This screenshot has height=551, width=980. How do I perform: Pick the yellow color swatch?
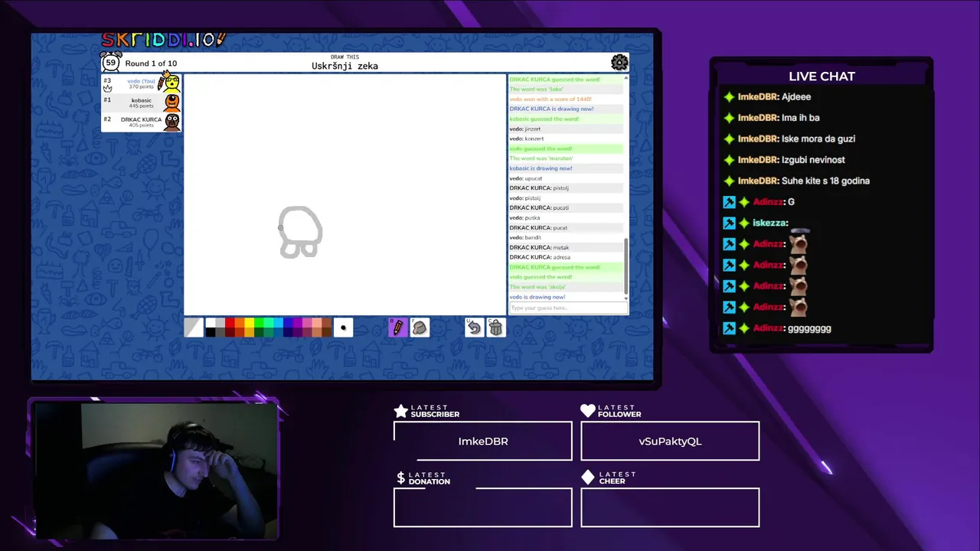click(x=249, y=322)
